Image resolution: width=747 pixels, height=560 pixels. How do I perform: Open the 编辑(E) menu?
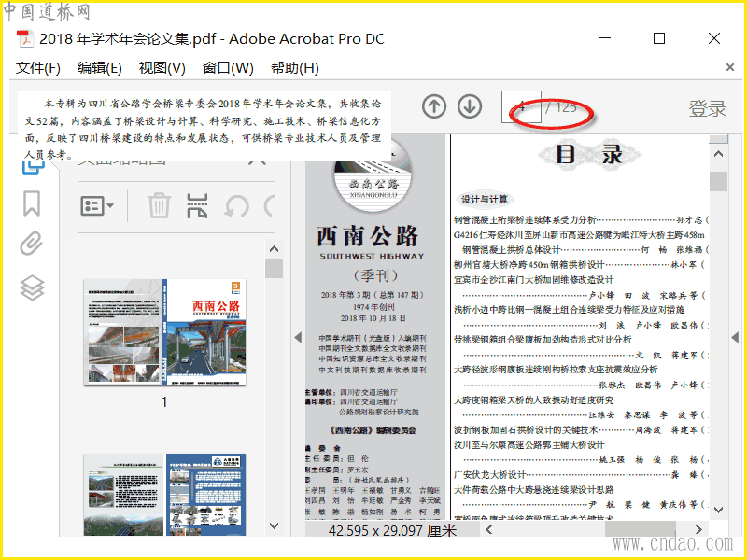(x=100, y=68)
